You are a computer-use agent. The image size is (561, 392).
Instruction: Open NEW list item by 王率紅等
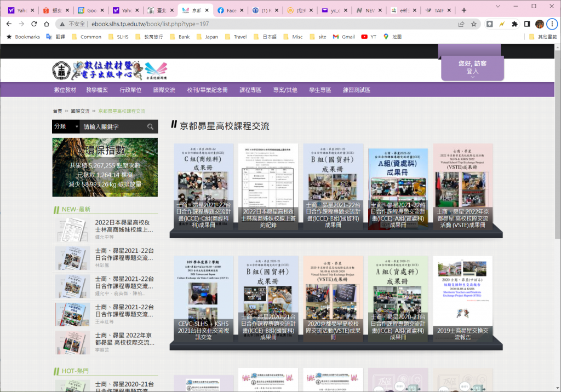106,314
